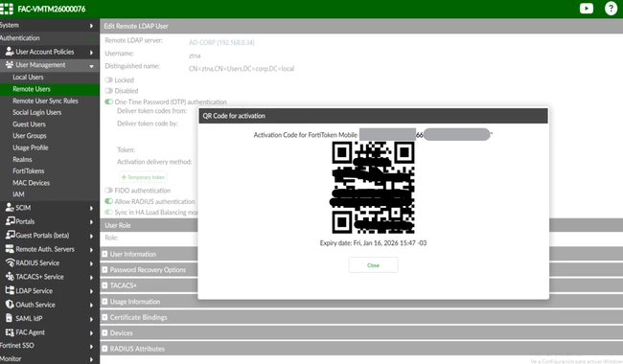Expand the Monitor menu arrow
Viewport: 623px width, 364px height.
click(91, 359)
